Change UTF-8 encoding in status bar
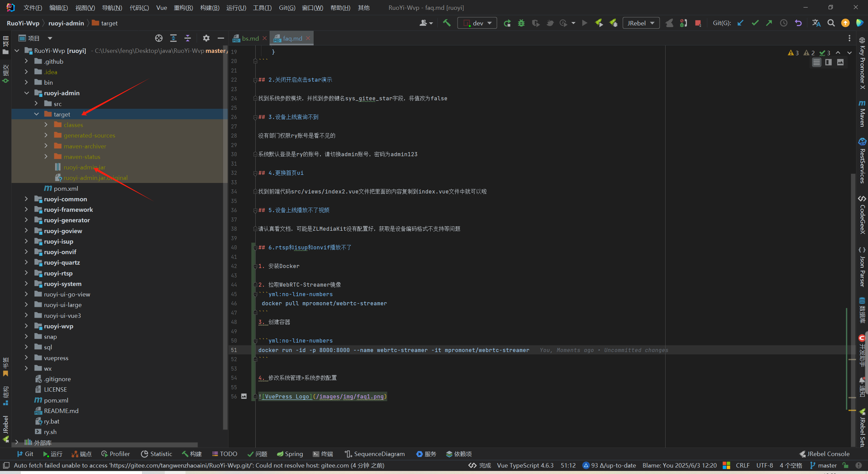 click(x=765, y=466)
